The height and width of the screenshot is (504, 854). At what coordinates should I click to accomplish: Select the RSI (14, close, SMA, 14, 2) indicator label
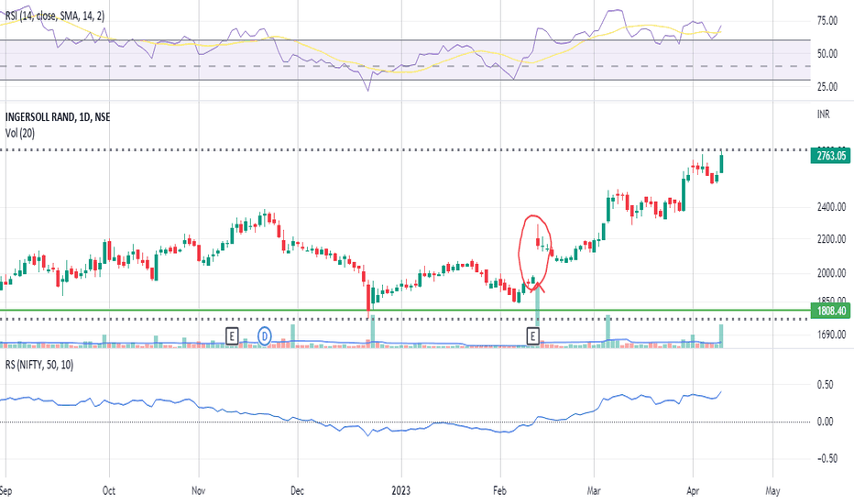click(54, 16)
